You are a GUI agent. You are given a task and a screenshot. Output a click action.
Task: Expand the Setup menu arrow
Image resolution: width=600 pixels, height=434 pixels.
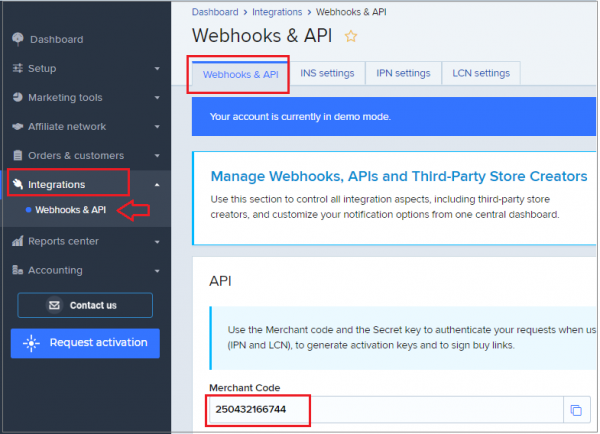pyautogui.click(x=157, y=69)
